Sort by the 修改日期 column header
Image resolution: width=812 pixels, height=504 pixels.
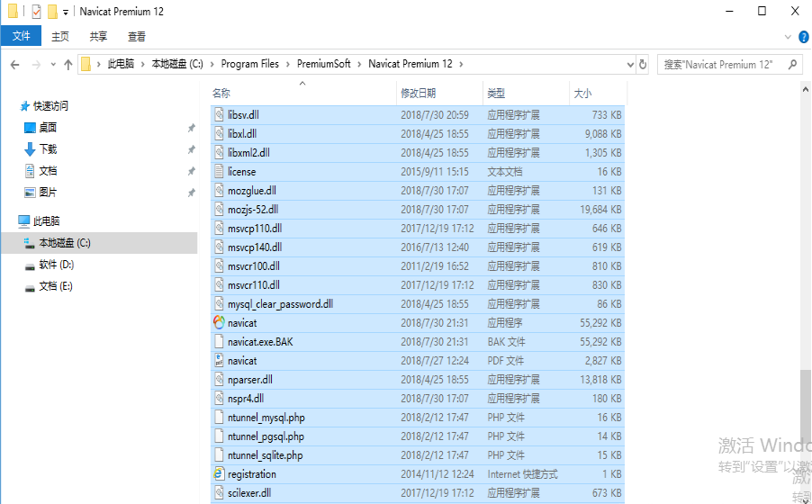point(439,94)
